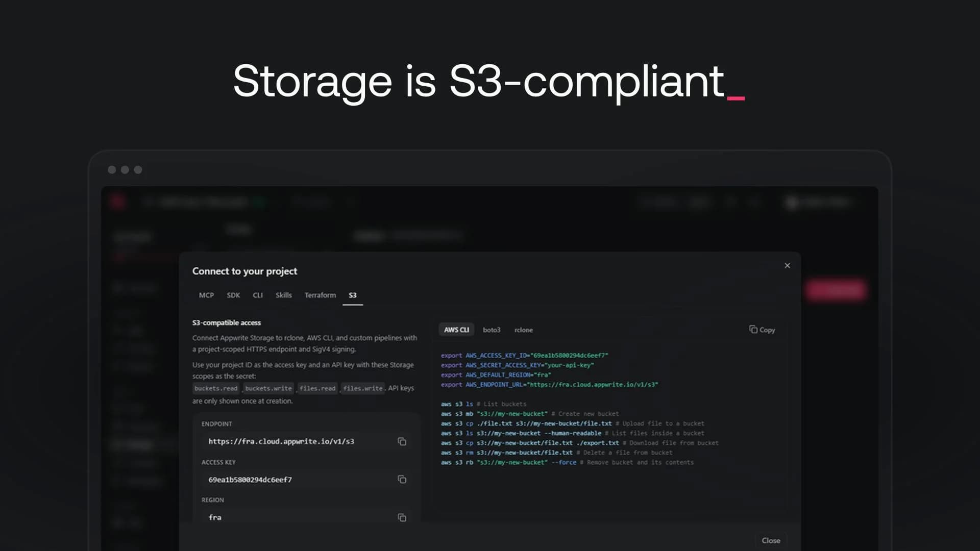Close the Connect to your project dialog

(787, 265)
